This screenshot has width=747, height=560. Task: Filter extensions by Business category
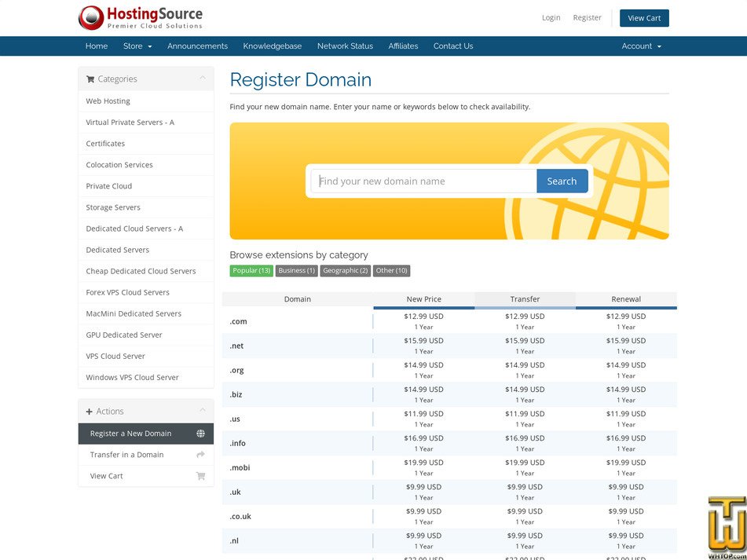point(296,270)
